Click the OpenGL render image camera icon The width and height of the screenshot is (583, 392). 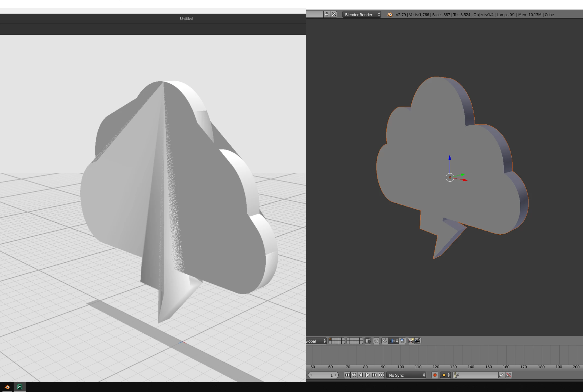(x=411, y=341)
